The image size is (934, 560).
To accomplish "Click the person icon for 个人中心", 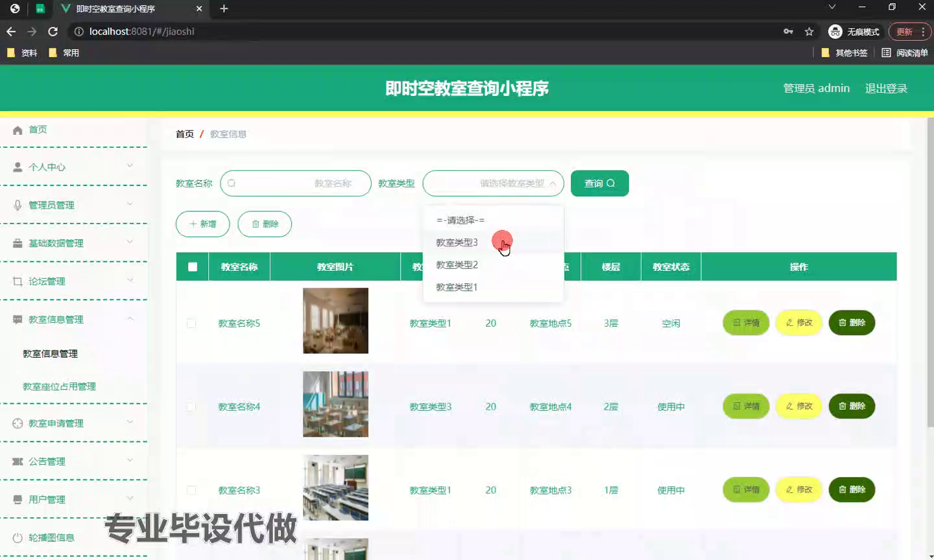I will click(x=18, y=167).
